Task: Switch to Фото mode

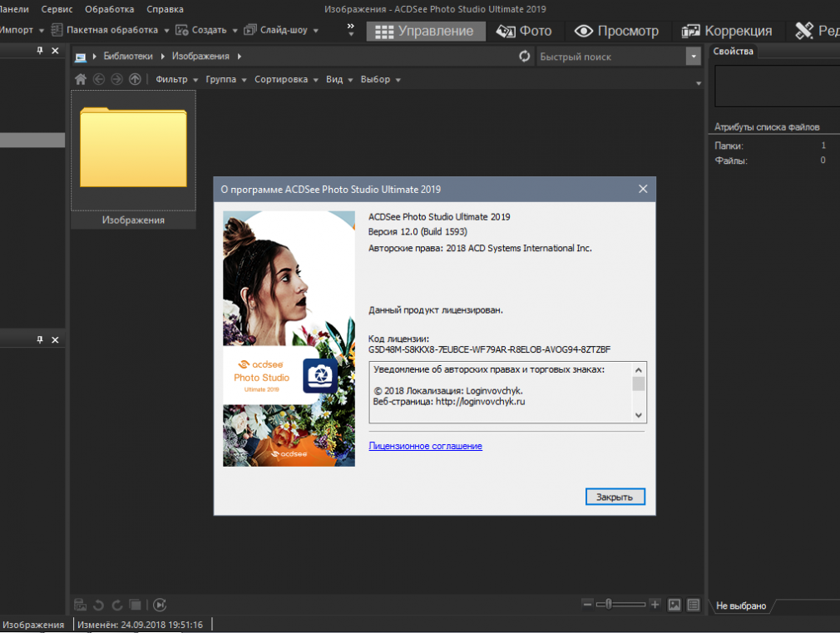Action: pyautogui.click(x=523, y=31)
